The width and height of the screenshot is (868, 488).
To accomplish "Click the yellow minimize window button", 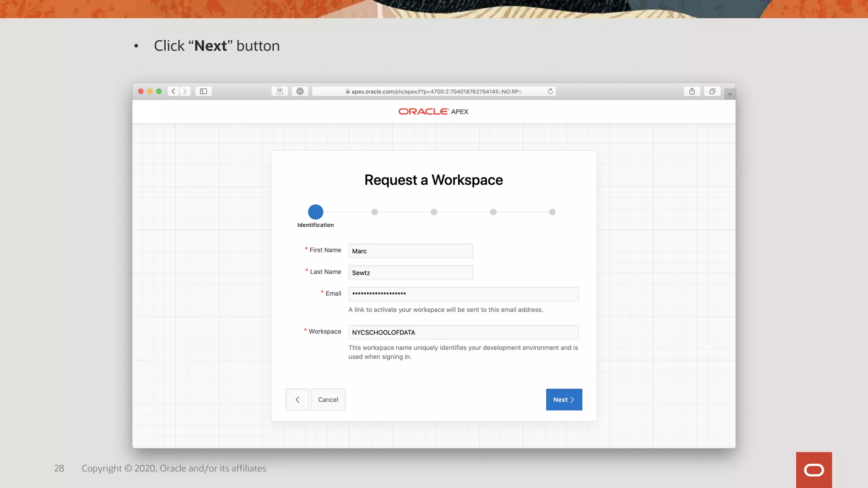I will 150,91.
